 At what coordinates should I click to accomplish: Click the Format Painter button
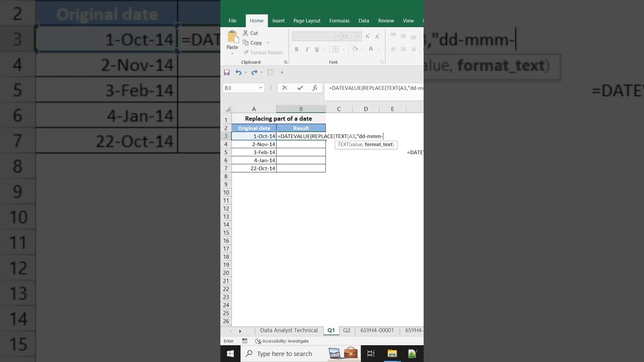[x=263, y=52]
